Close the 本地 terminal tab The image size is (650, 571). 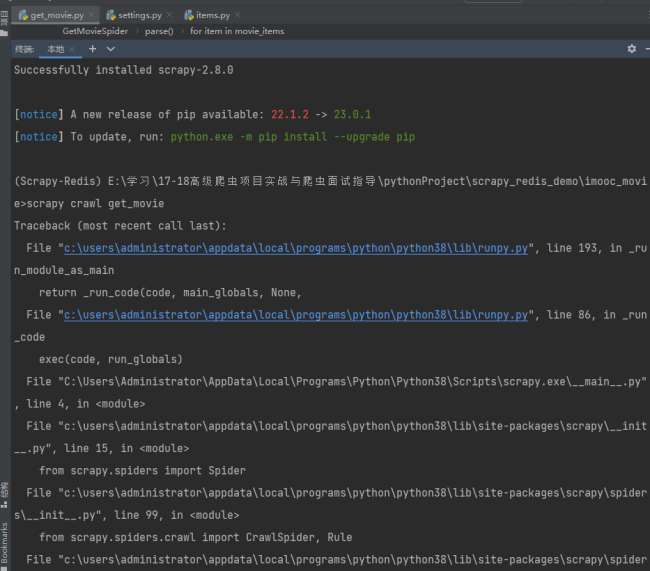[x=74, y=48]
